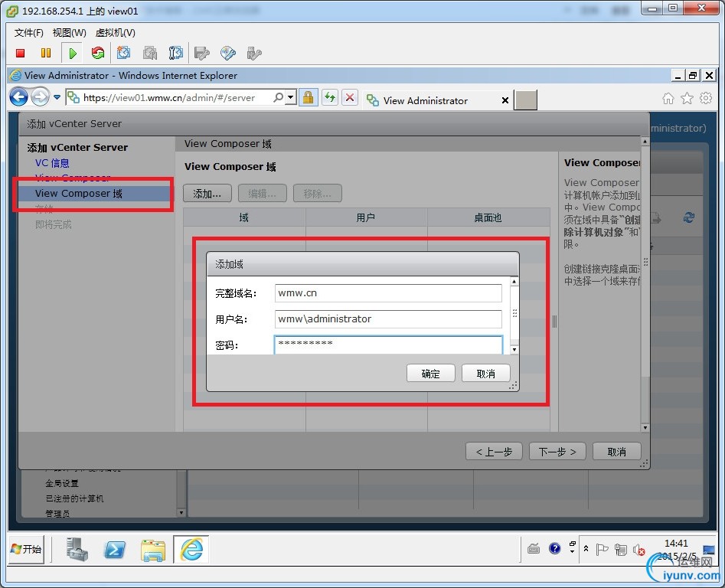The height and width of the screenshot is (588, 725).
Task: Open the address bar autocomplete dropdown
Action: pos(290,97)
